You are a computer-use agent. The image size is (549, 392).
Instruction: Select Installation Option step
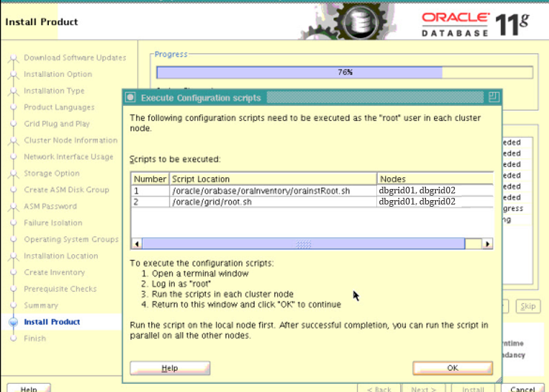tap(58, 74)
